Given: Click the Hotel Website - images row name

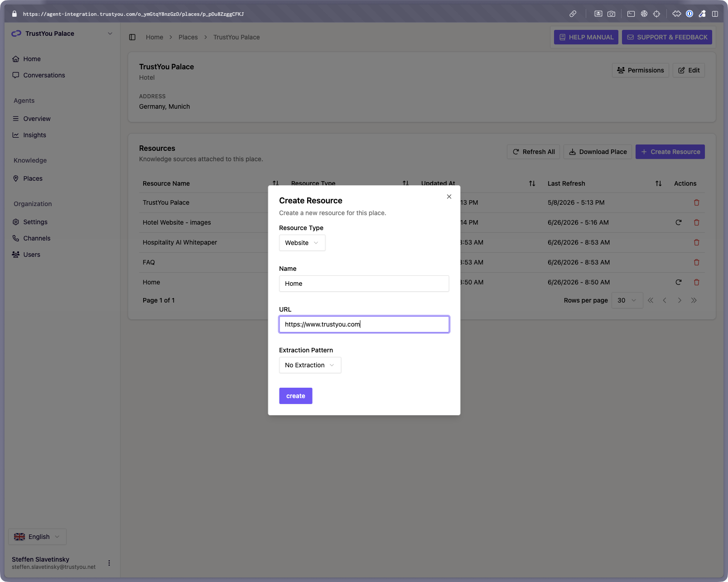Looking at the screenshot, I should coord(177,222).
